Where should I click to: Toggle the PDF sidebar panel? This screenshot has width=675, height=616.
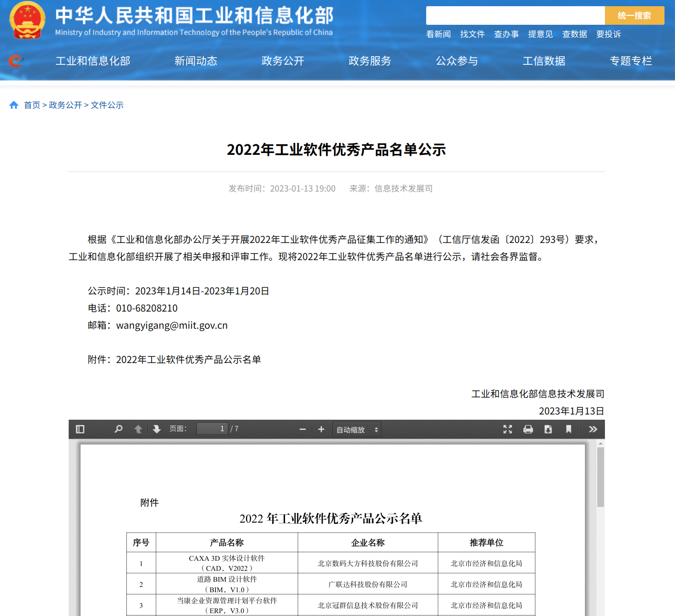click(80, 429)
